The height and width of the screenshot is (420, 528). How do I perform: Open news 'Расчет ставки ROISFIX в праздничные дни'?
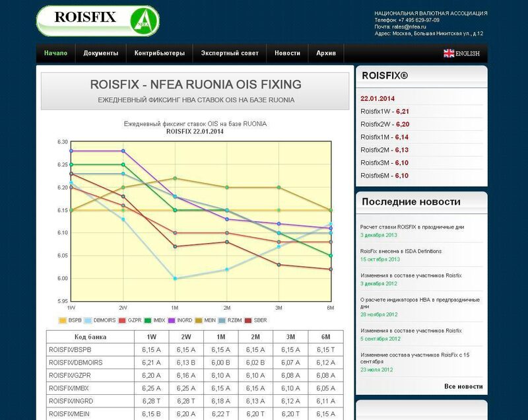412,227
